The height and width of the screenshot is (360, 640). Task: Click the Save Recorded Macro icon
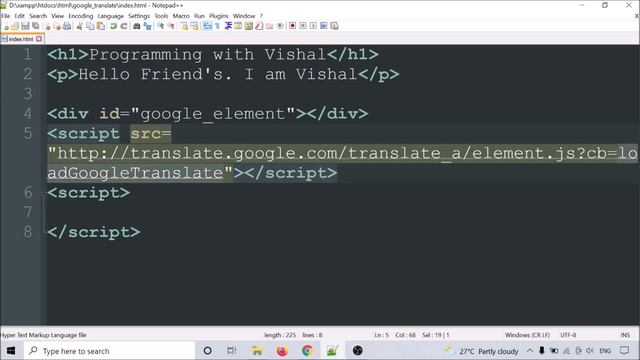point(334,26)
